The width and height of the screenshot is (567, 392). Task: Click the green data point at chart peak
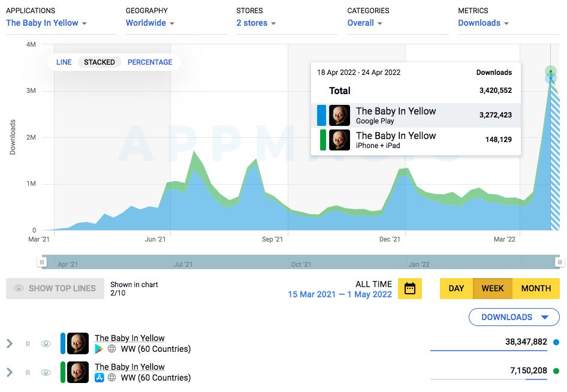point(551,71)
